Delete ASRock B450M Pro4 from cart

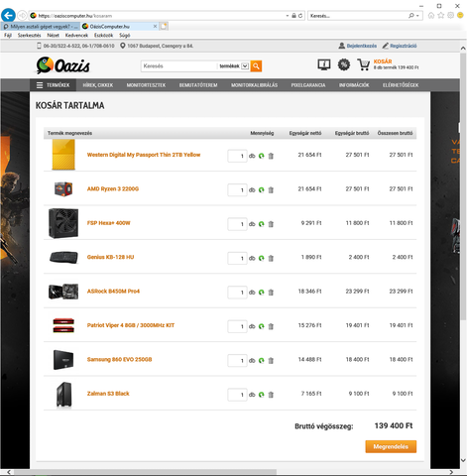[271, 293]
